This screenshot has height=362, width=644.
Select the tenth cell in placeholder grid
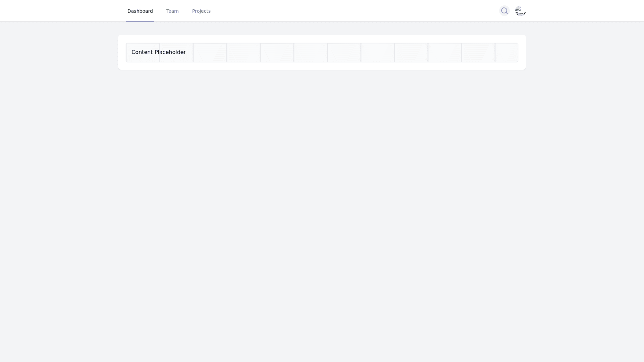point(445,52)
